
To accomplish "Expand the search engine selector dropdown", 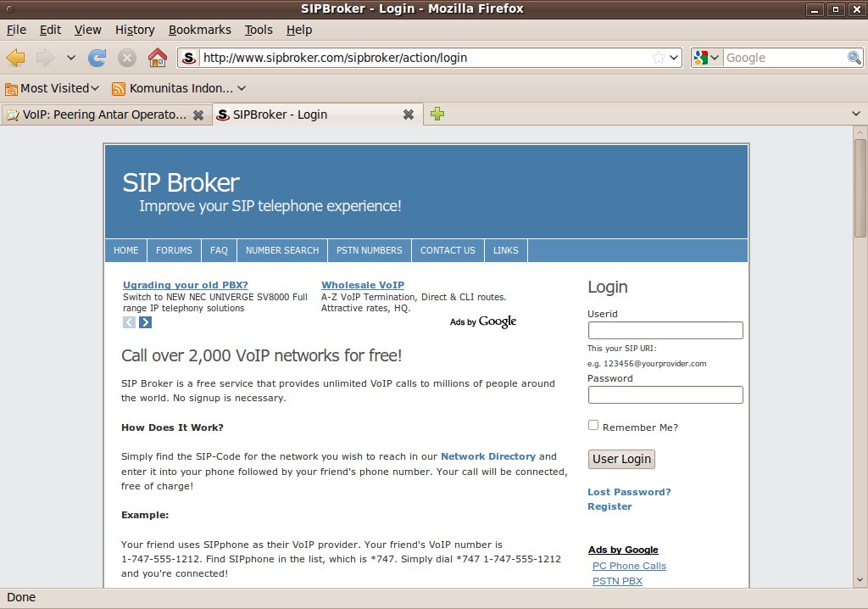I will (706, 58).
